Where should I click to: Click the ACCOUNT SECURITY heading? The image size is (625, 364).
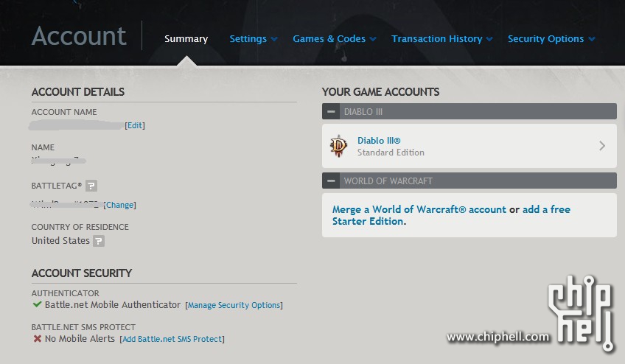[x=82, y=273]
